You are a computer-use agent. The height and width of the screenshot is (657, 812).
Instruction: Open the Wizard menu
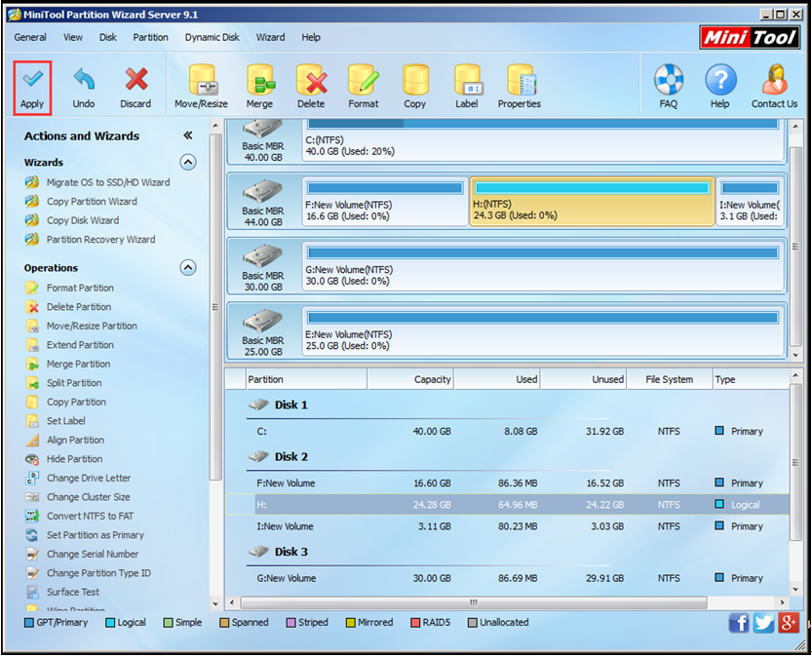click(270, 37)
